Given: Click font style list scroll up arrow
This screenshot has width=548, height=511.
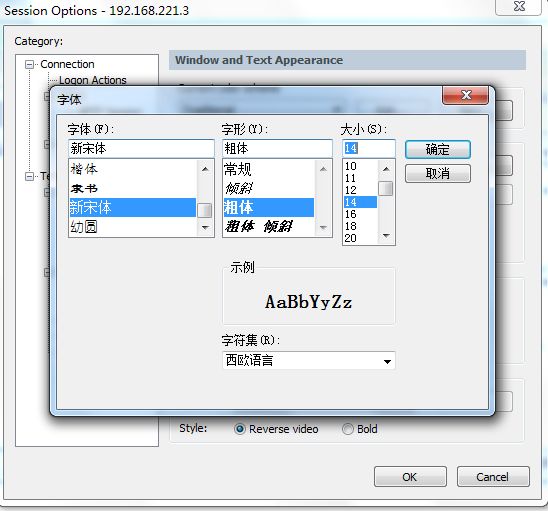Looking at the screenshot, I should pyautogui.click(x=323, y=169).
